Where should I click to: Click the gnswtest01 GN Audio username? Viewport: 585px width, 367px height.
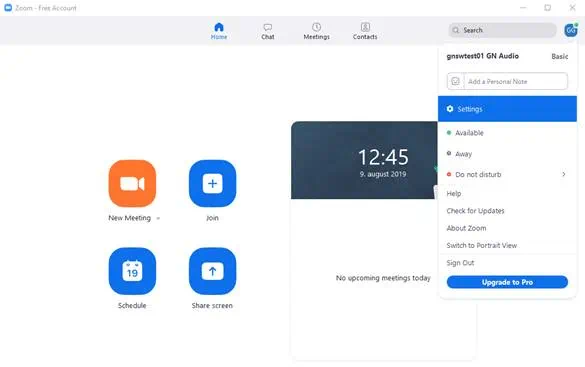pyautogui.click(x=482, y=56)
